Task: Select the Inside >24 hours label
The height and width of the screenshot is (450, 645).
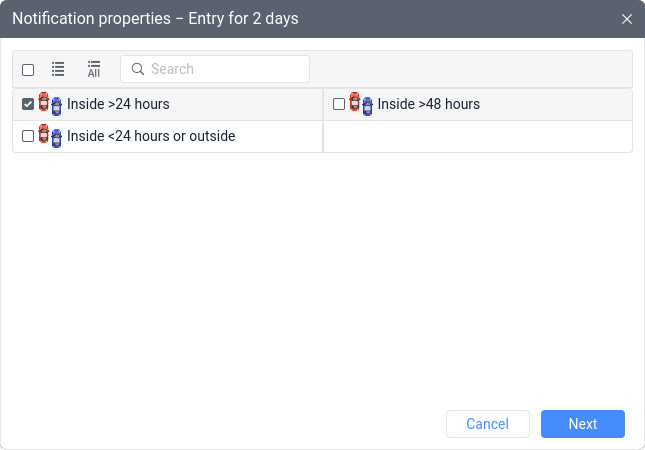Action: pyautogui.click(x=118, y=104)
